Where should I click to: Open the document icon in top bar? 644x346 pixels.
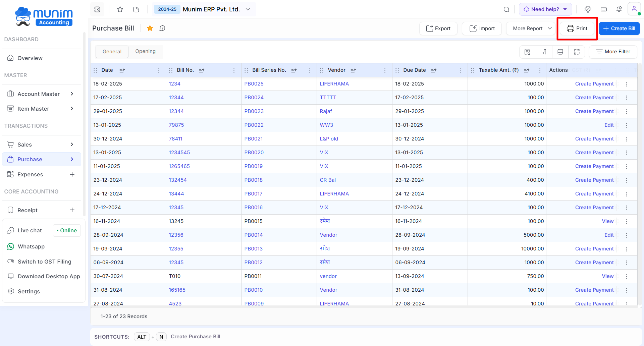click(x=136, y=9)
